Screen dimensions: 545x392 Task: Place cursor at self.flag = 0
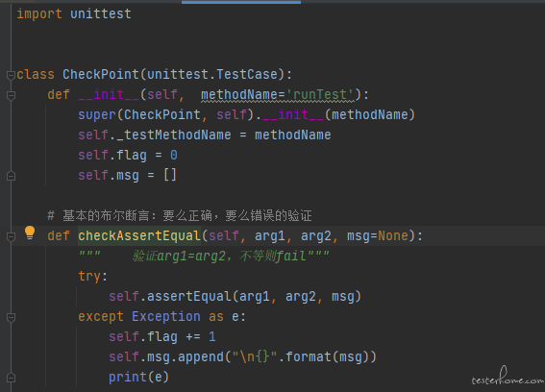pos(128,155)
